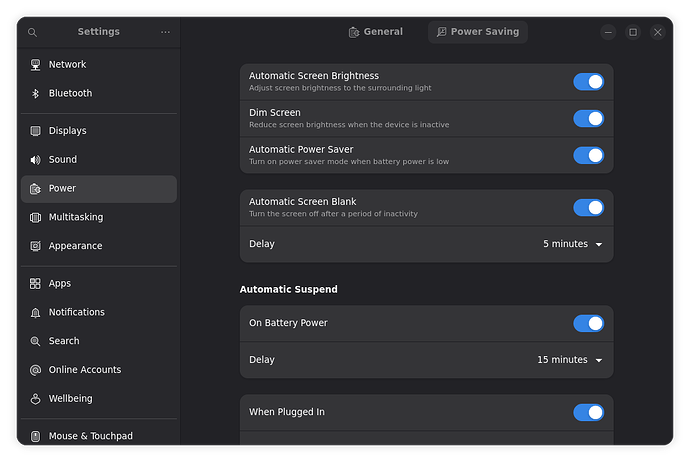Select the Power Saving tab
This screenshot has height=462, width=690.
(x=477, y=32)
